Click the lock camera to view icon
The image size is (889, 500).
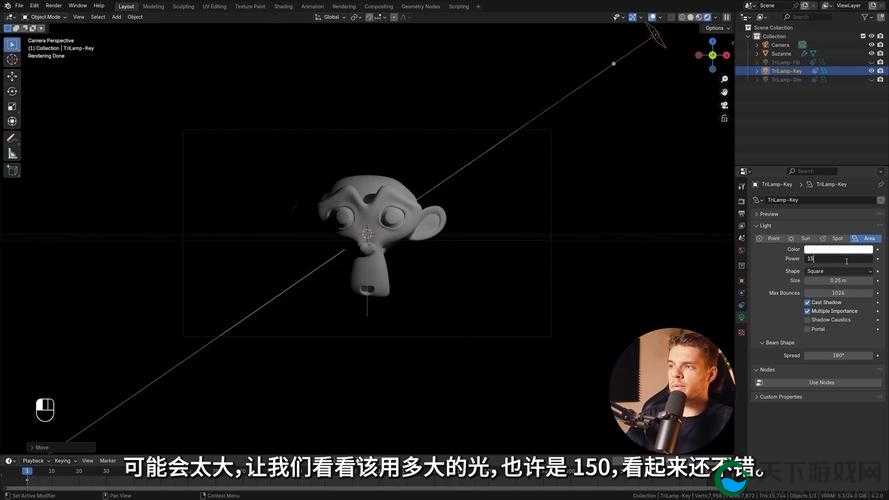[x=724, y=118]
